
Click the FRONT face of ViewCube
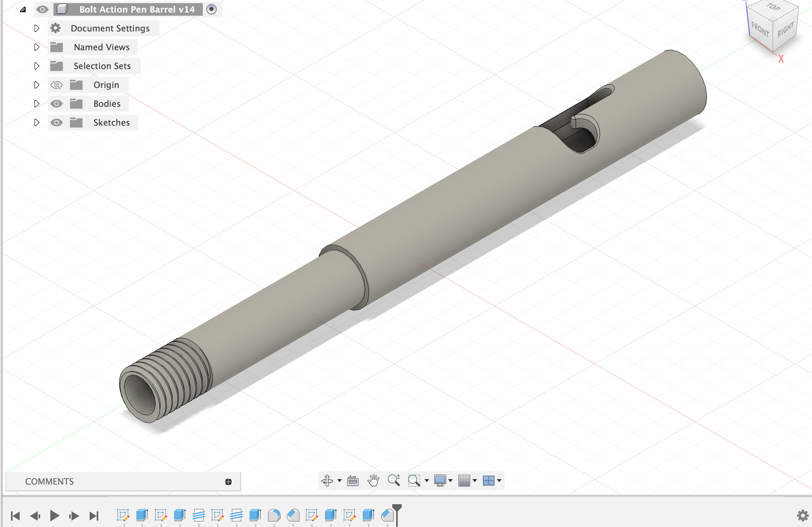tap(760, 30)
